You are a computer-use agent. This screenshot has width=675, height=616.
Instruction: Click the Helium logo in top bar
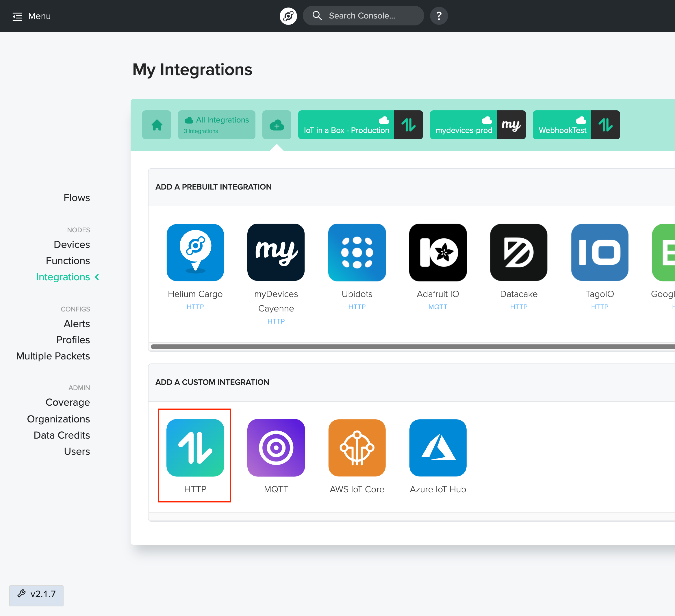(x=288, y=16)
